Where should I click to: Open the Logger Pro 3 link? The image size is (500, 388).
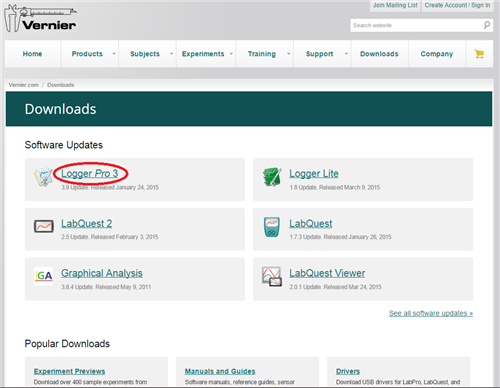89,174
